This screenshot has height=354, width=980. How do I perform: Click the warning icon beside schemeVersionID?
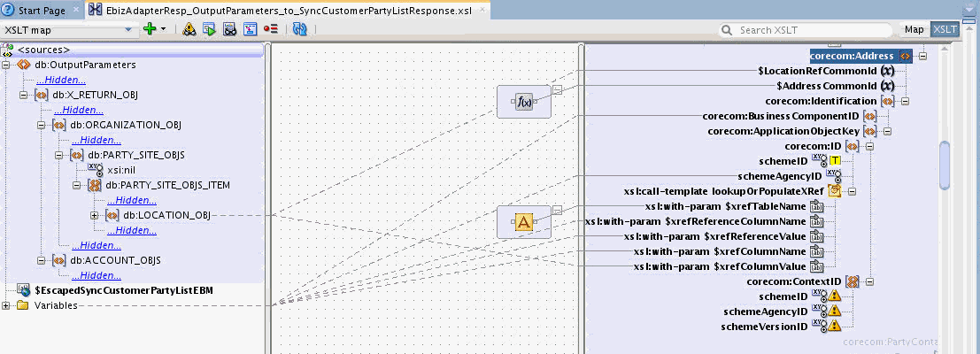(x=835, y=326)
